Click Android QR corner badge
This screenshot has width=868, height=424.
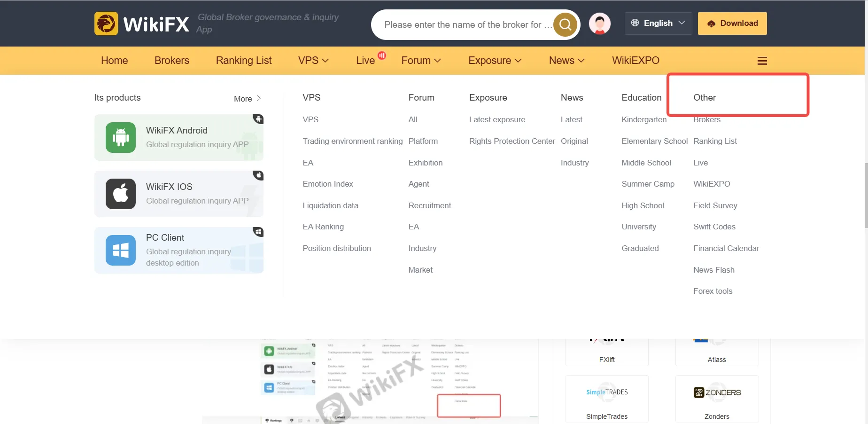pos(258,119)
